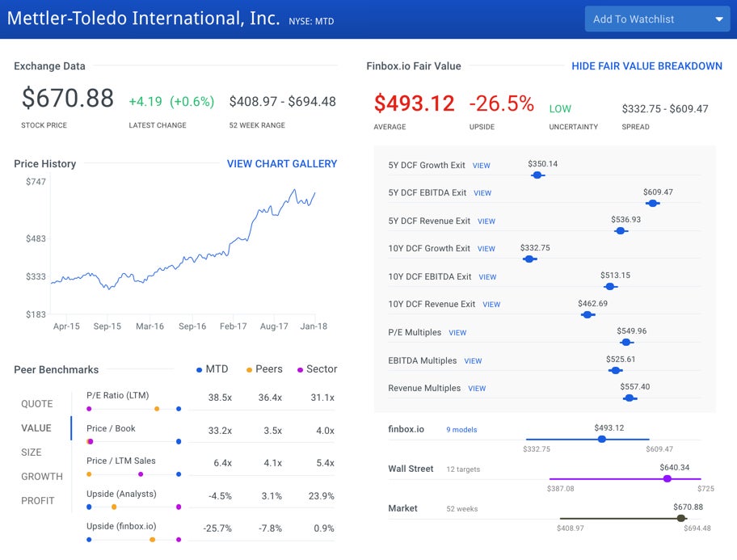Click the purple Sector dot on Price / LTM Sales row
This screenshot has width=737, height=560.
coord(141,474)
